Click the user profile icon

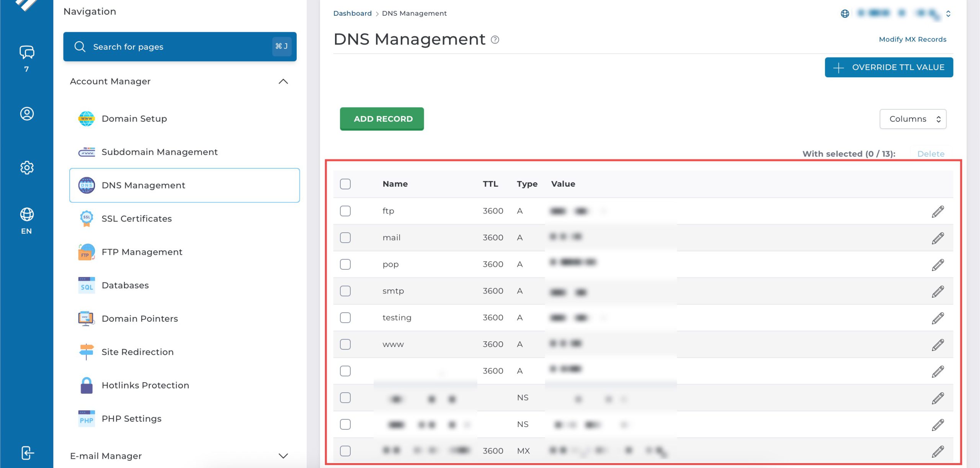26,114
